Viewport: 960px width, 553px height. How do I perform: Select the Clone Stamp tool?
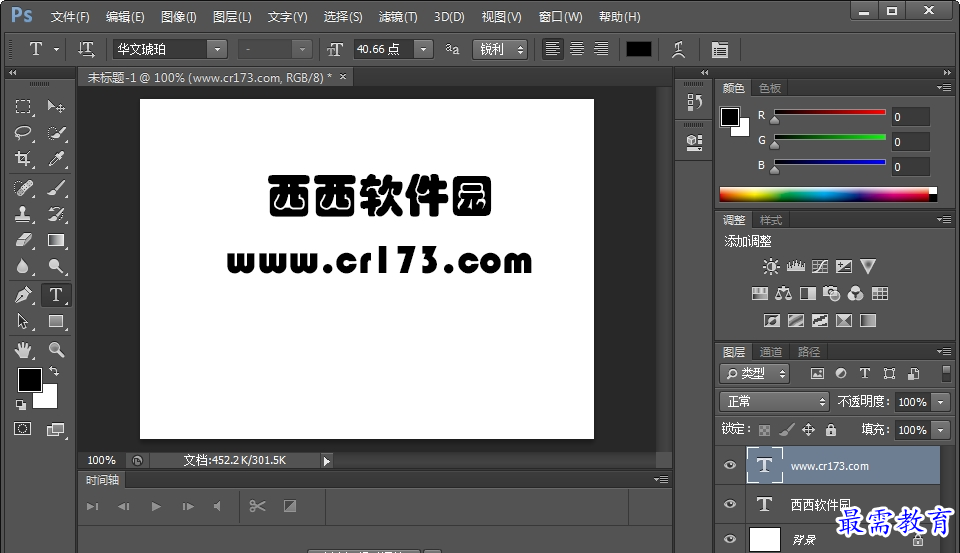[23, 214]
